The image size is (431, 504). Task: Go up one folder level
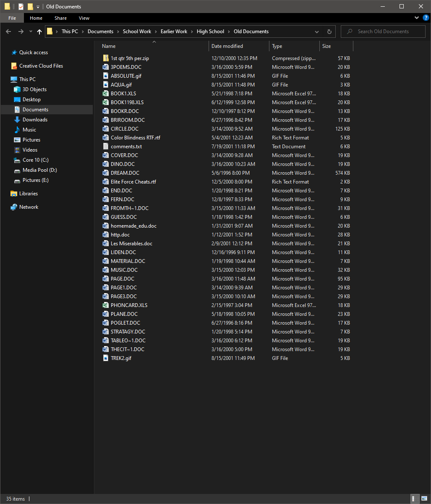coord(39,31)
